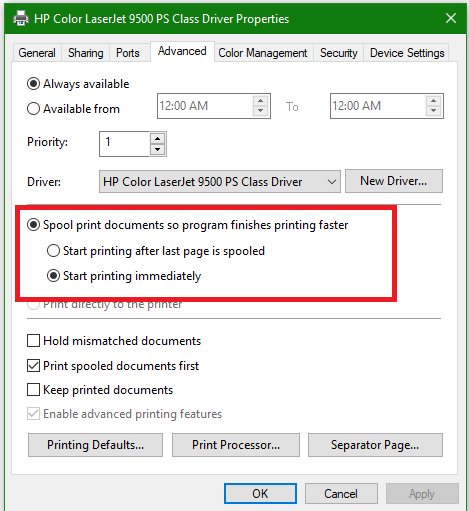The height and width of the screenshot is (511, 469).
Task: Uncheck Print spooled documents first
Action: 33,366
